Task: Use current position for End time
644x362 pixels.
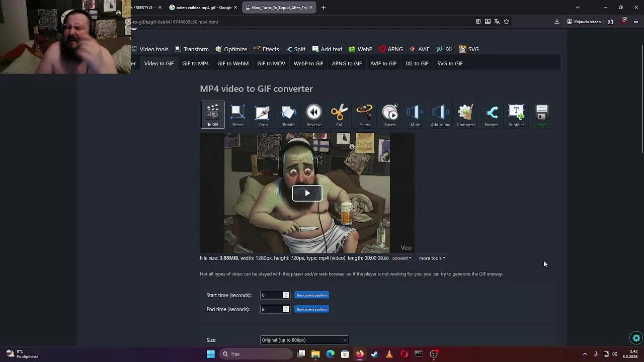Action: [x=312, y=309]
